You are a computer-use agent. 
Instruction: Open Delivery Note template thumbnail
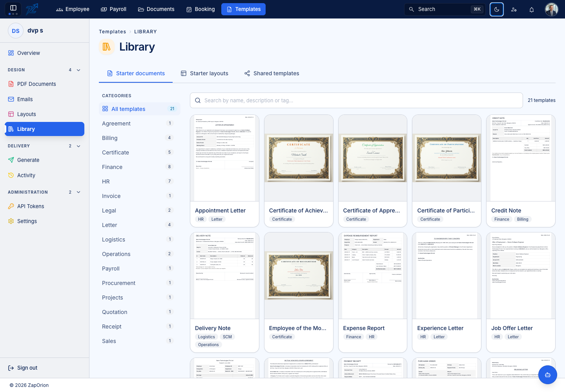pyautogui.click(x=224, y=276)
